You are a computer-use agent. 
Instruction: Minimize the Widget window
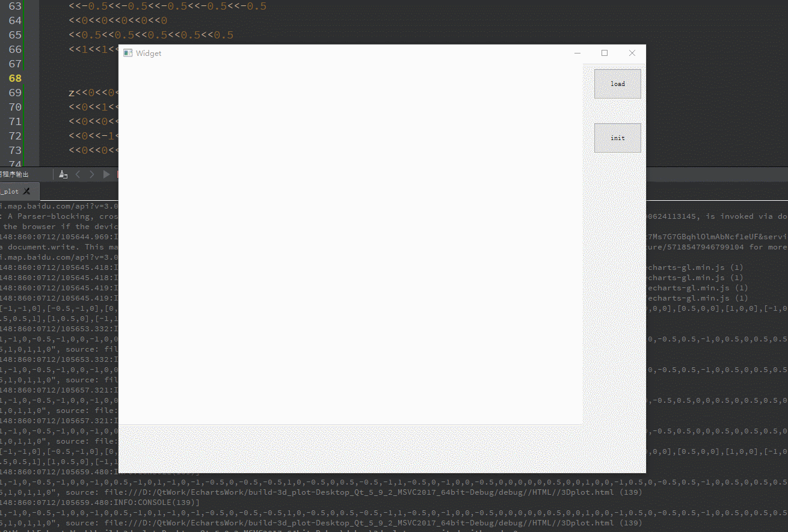(x=577, y=53)
